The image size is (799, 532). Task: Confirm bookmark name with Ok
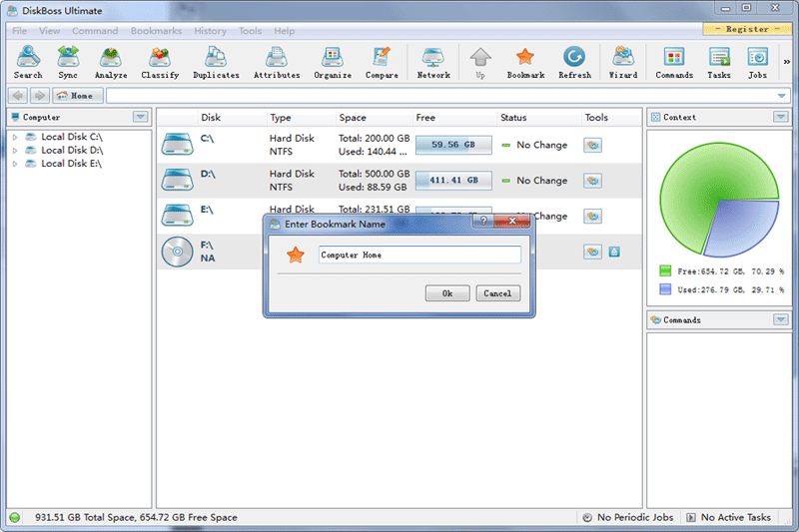click(x=447, y=293)
